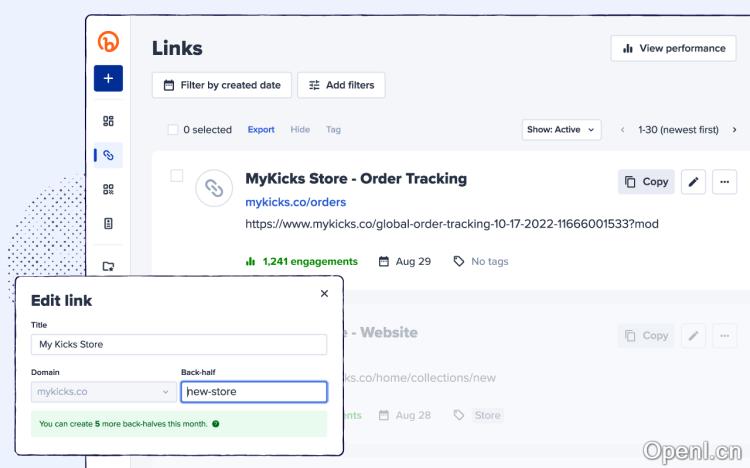
Task: Open Filter by created date picker
Action: [222, 85]
